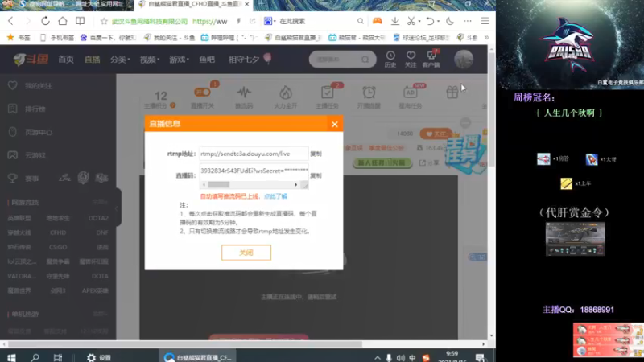
Task: Open 赛事 trophy item in sidebar
Action: [x=23, y=179]
